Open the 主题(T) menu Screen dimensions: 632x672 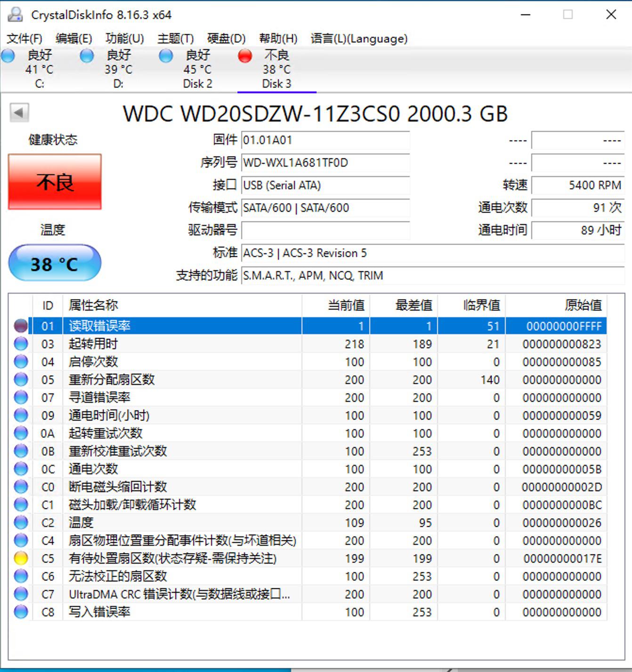(x=175, y=39)
